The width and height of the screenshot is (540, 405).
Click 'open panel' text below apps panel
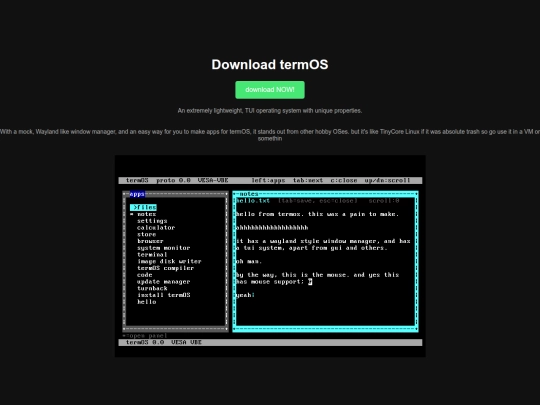146,335
